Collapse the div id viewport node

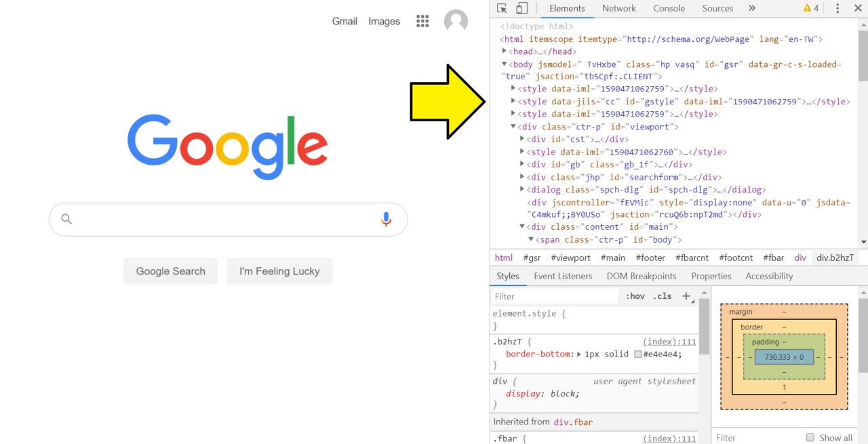pos(513,127)
